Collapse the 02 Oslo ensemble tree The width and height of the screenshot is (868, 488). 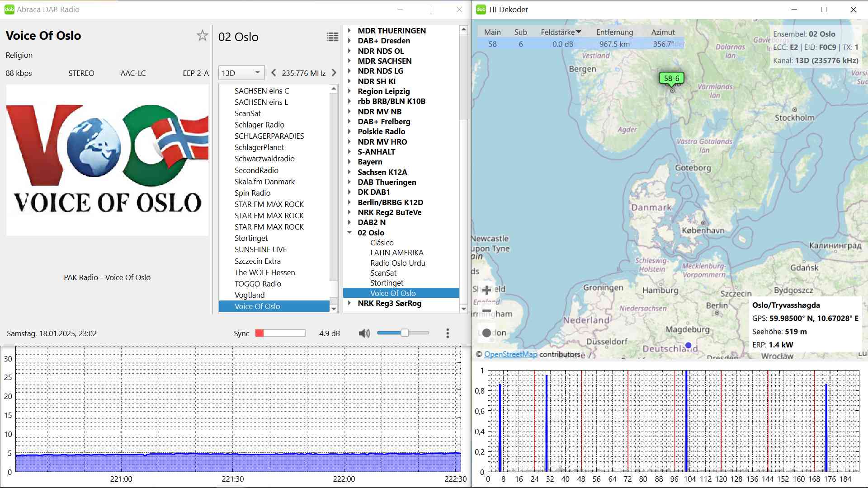(349, 233)
